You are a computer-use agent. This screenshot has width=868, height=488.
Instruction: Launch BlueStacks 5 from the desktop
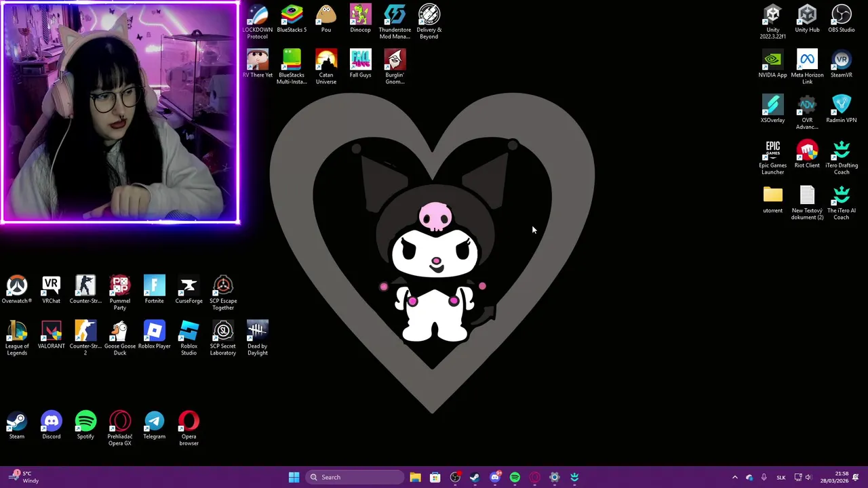tap(292, 19)
